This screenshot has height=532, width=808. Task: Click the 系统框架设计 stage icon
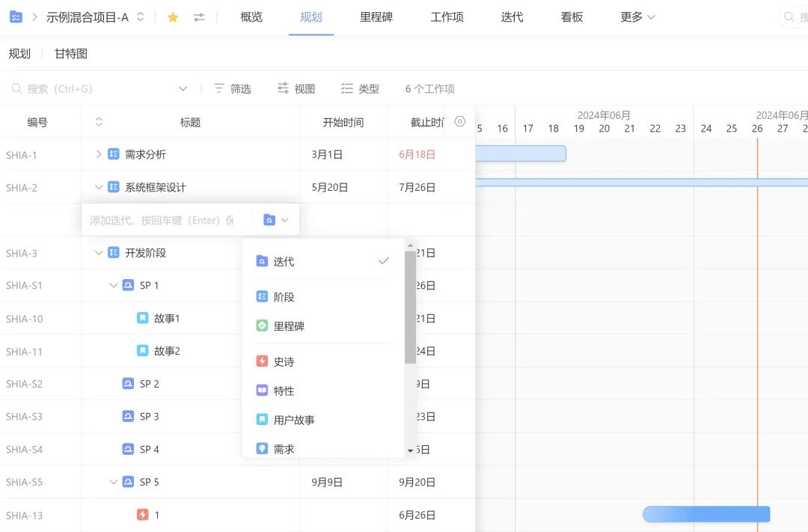coord(114,187)
